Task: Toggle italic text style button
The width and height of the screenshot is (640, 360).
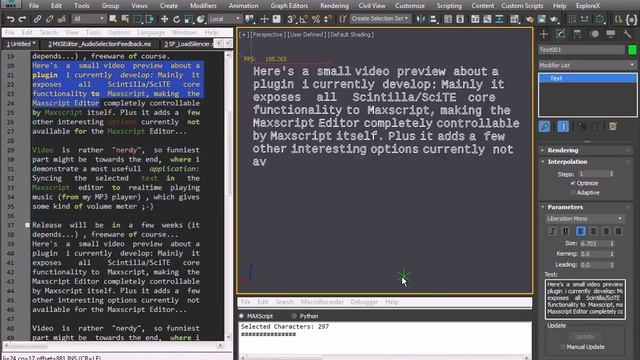Action: [553, 231]
